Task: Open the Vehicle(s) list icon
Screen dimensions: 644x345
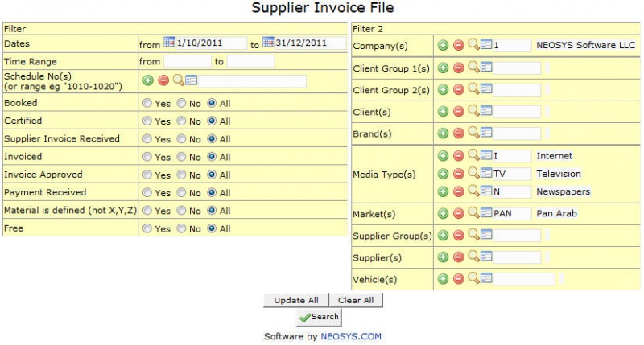Action: 486,278
